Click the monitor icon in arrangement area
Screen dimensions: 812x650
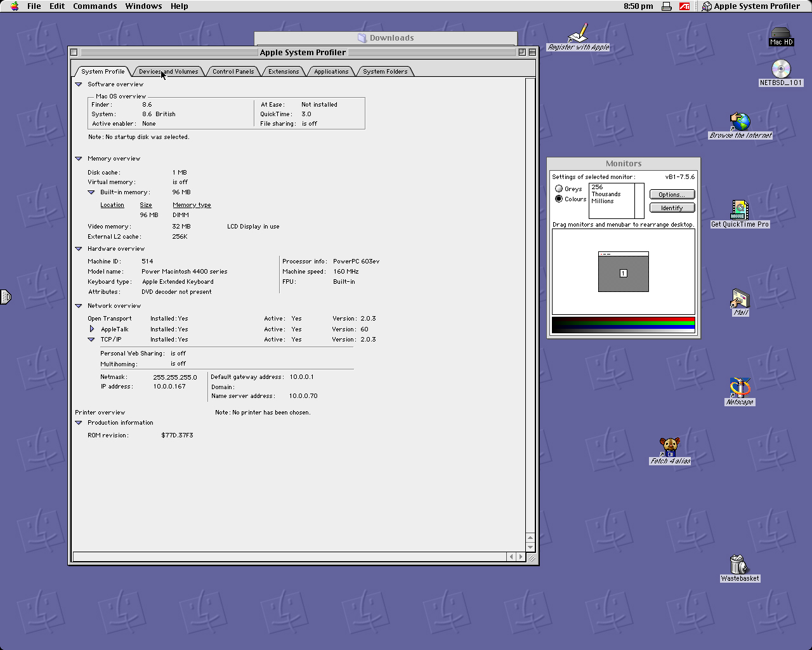[624, 272]
